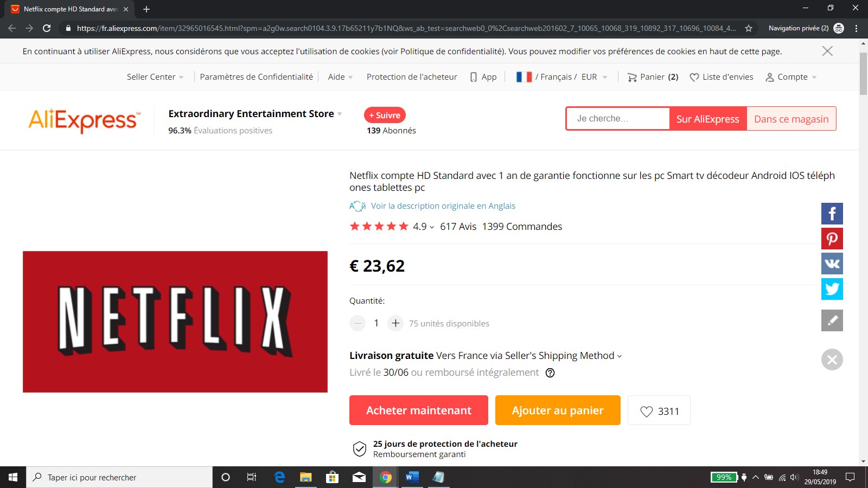Click the Netflix product image
868x488 pixels.
tap(175, 322)
